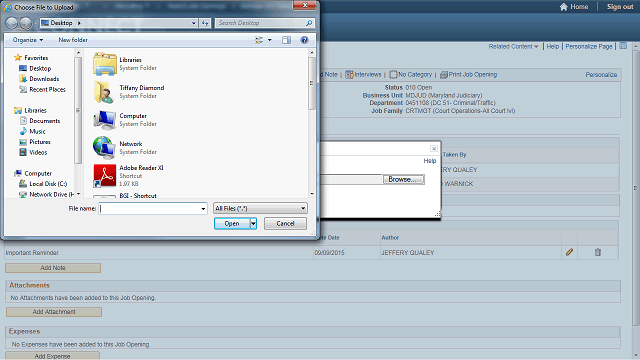The image size is (640, 360).
Task: Expand the Open button split arrow
Action: click(x=253, y=224)
